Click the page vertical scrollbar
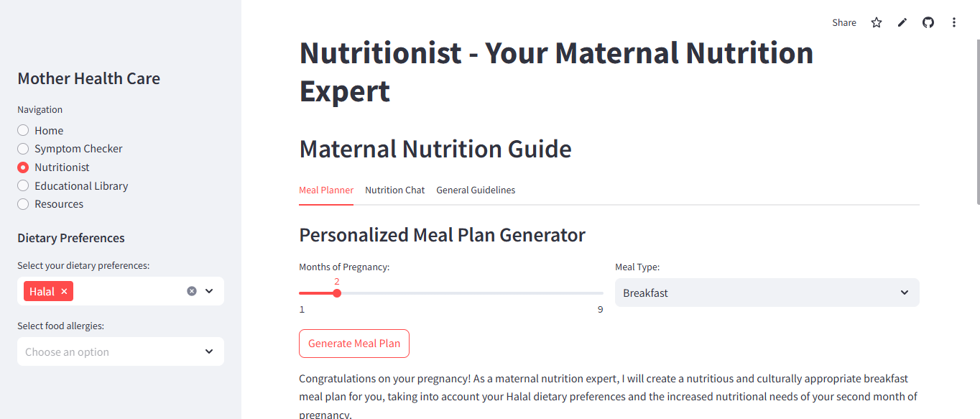Screen dimensions: 980x419 coord(976,122)
